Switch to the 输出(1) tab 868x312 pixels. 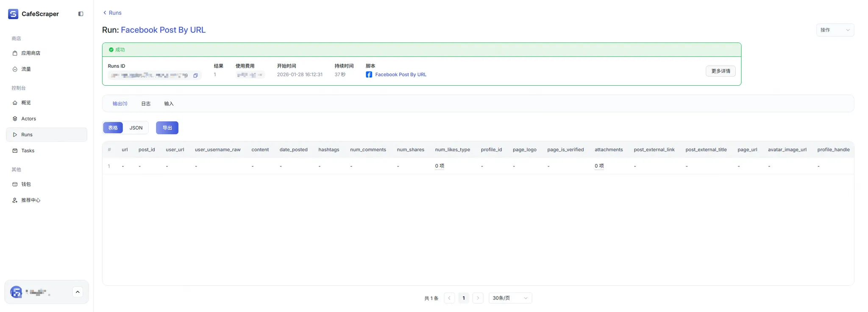tap(120, 104)
